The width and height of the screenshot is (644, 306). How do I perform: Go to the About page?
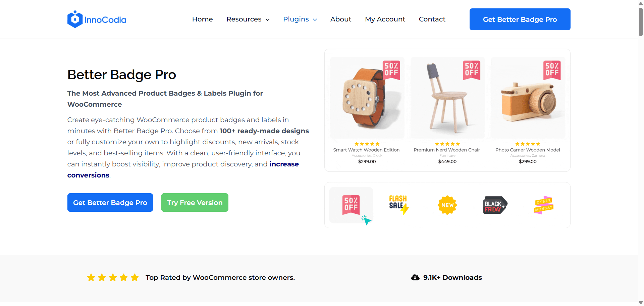click(341, 19)
